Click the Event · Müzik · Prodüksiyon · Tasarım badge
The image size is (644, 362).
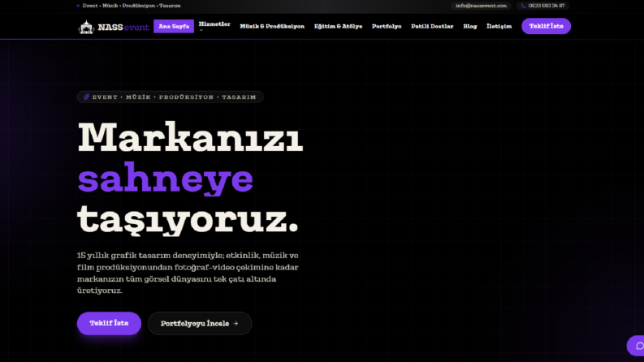coord(170,97)
